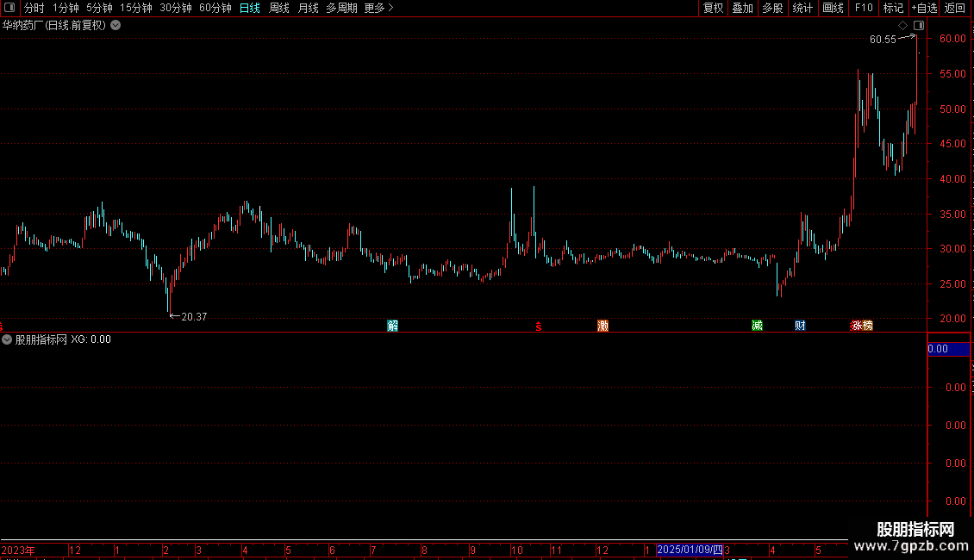Click the 20.37 low price label
Screen dimensions: 974x560
pyautogui.click(x=194, y=317)
